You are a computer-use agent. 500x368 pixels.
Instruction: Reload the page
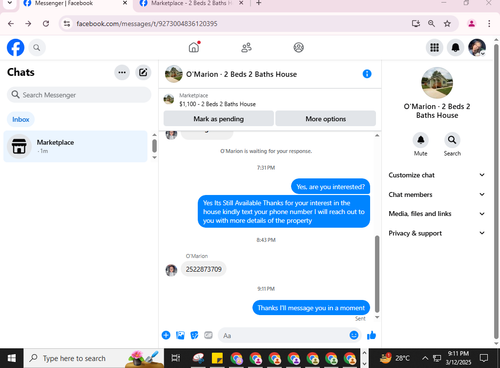point(46,24)
